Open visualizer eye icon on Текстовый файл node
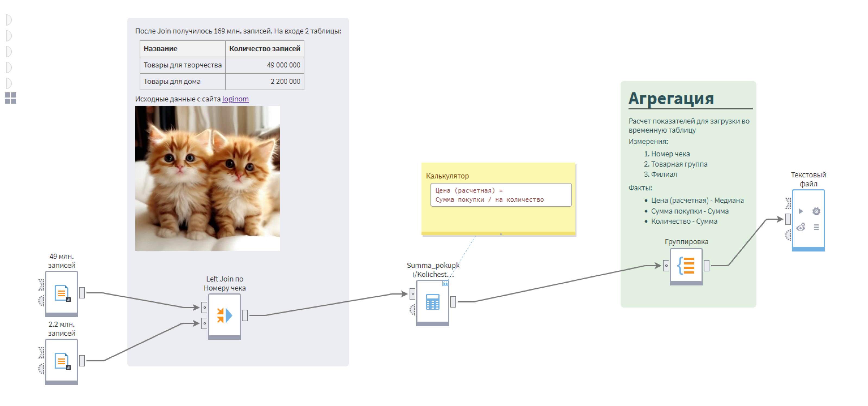Screen dimensions: 868x406 click(801, 227)
